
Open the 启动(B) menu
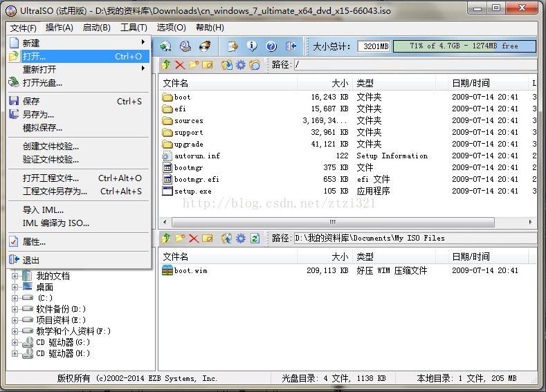click(96, 28)
